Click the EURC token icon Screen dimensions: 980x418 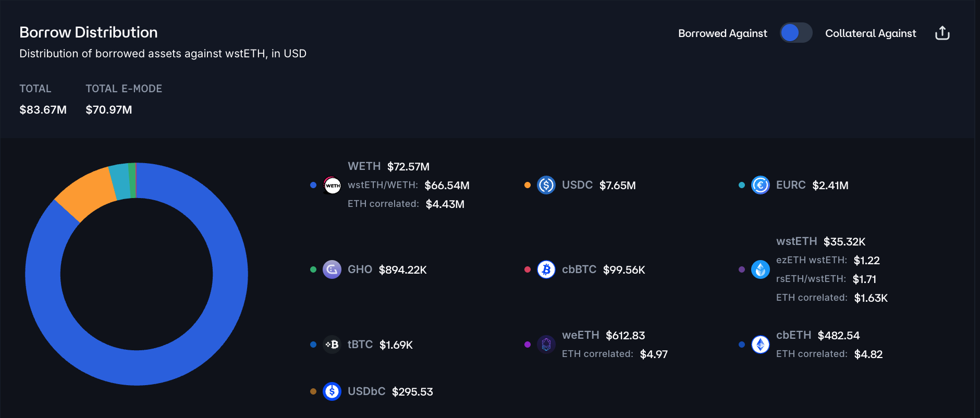click(x=760, y=185)
